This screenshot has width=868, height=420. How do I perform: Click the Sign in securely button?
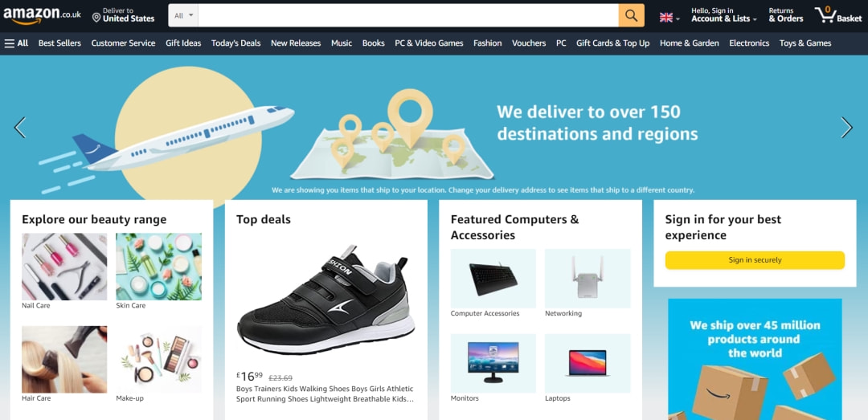755,260
